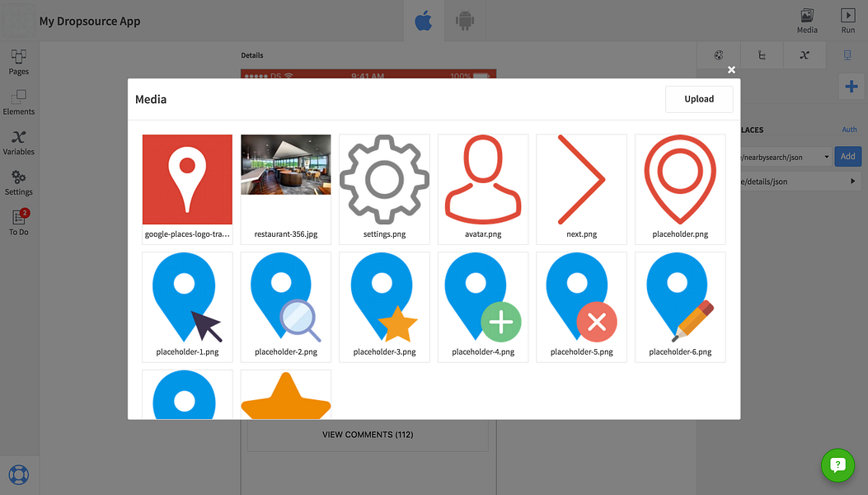Open the device API tab in right panel
This screenshot has width=868, height=495.
847,55
